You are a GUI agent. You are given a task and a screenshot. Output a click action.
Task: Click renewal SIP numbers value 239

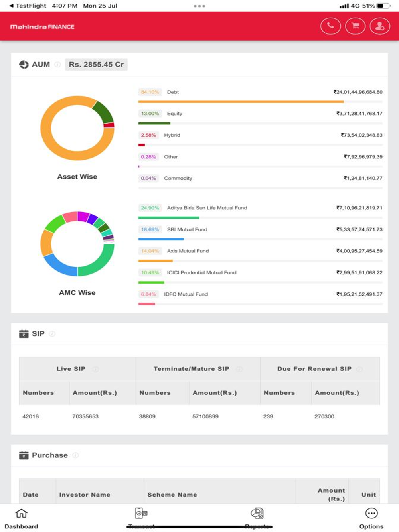[x=268, y=416]
